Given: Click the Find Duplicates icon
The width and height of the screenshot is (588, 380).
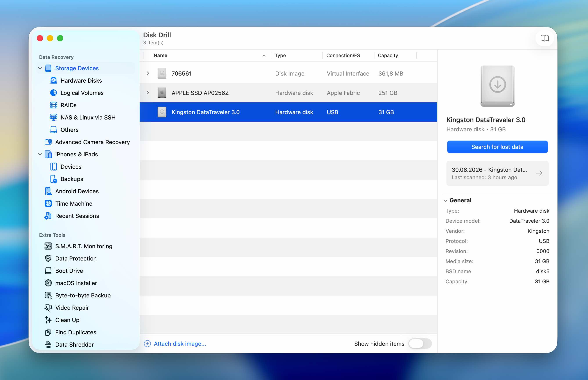Looking at the screenshot, I should click(48, 332).
